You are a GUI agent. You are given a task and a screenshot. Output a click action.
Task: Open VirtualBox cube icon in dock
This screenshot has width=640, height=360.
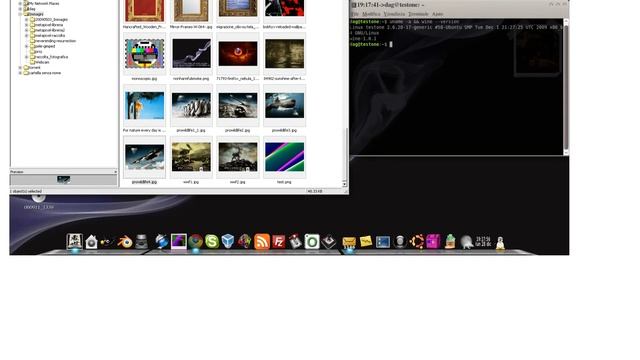[x=228, y=242]
